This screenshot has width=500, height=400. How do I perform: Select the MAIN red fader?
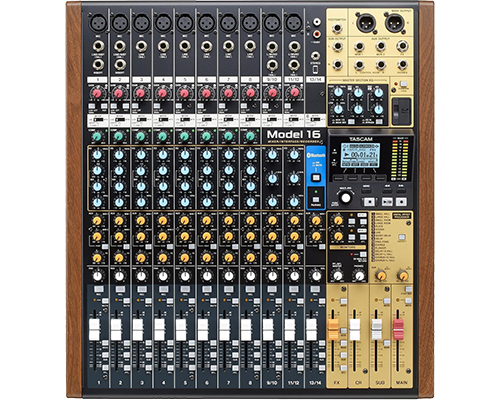point(398,329)
